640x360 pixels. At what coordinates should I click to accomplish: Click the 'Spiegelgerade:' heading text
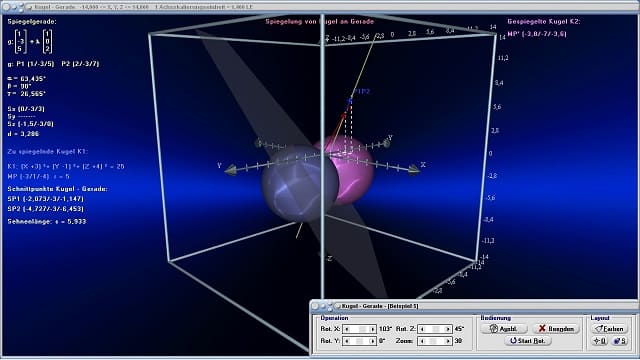click(x=32, y=22)
